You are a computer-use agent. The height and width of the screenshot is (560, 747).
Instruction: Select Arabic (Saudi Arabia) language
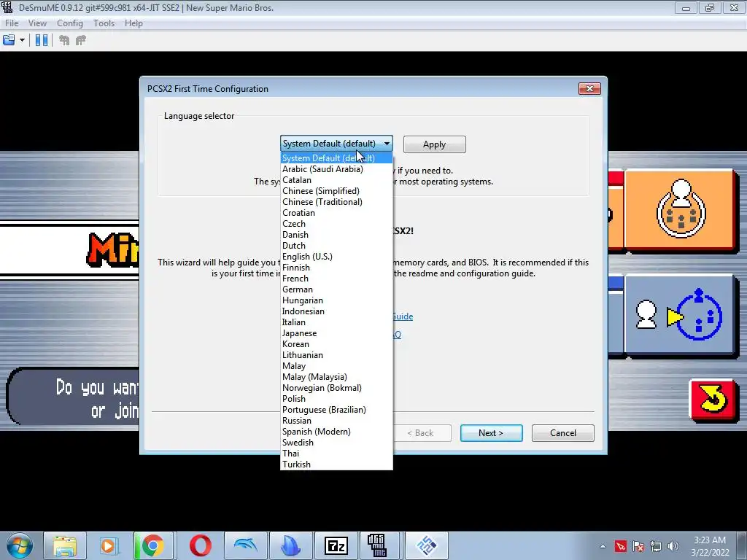coord(336,169)
